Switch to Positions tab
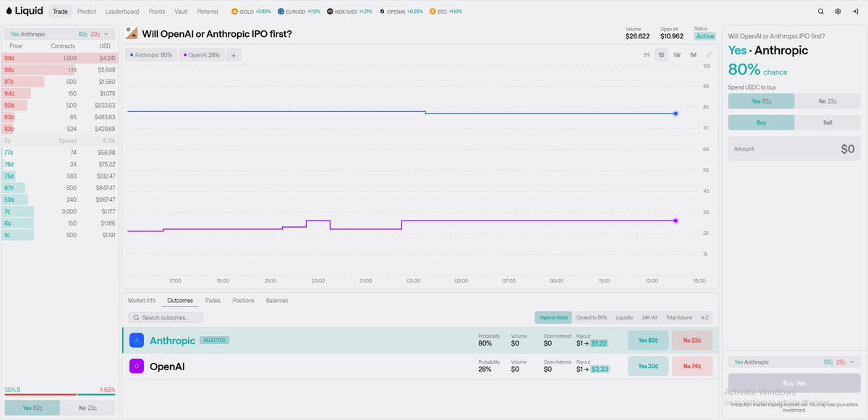 tap(243, 300)
